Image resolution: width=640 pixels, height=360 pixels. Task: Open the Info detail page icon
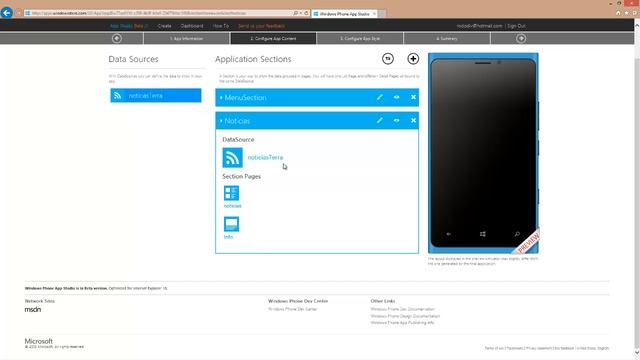[231, 224]
